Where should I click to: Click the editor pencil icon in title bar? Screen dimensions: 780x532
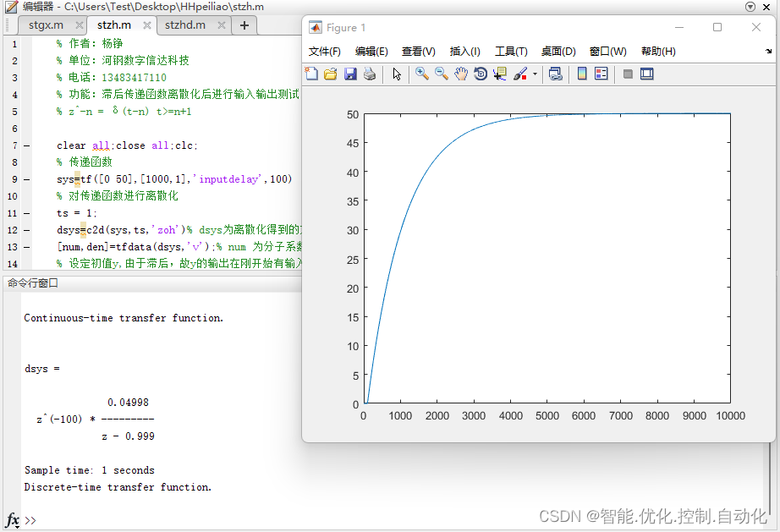point(12,7)
